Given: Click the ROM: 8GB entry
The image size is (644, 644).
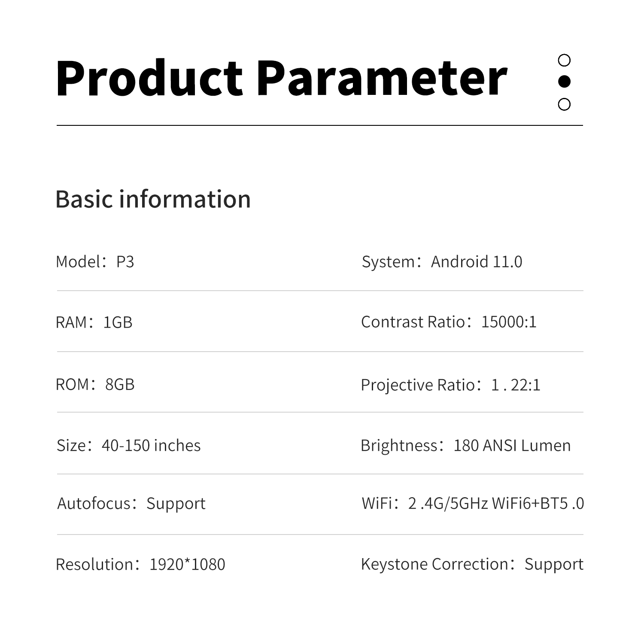Looking at the screenshot, I should [x=95, y=384].
